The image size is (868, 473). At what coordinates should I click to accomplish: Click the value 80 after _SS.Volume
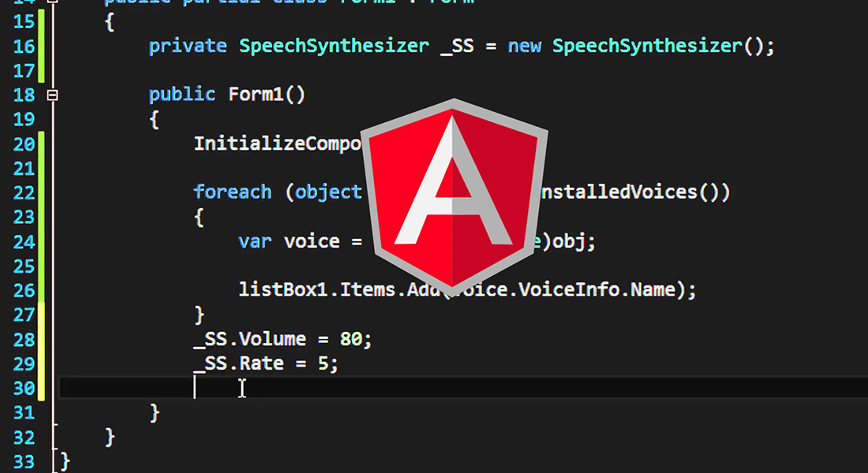click(350, 339)
